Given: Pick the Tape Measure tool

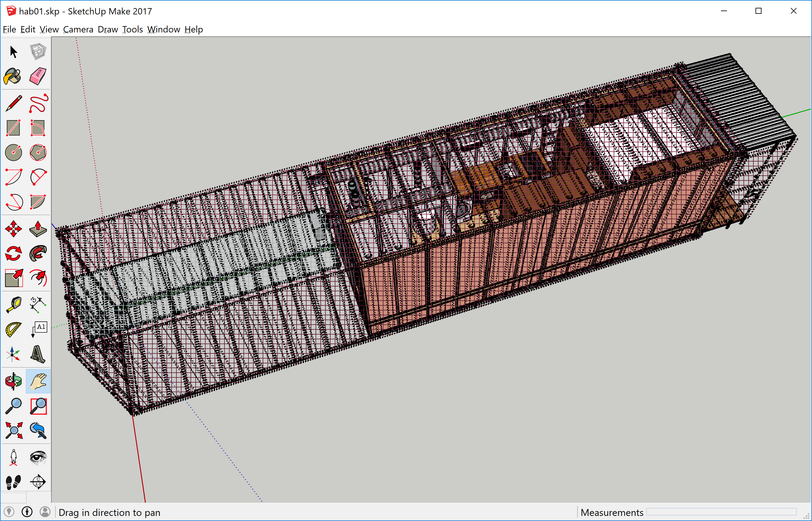Looking at the screenshot, I should click(14, 305).
